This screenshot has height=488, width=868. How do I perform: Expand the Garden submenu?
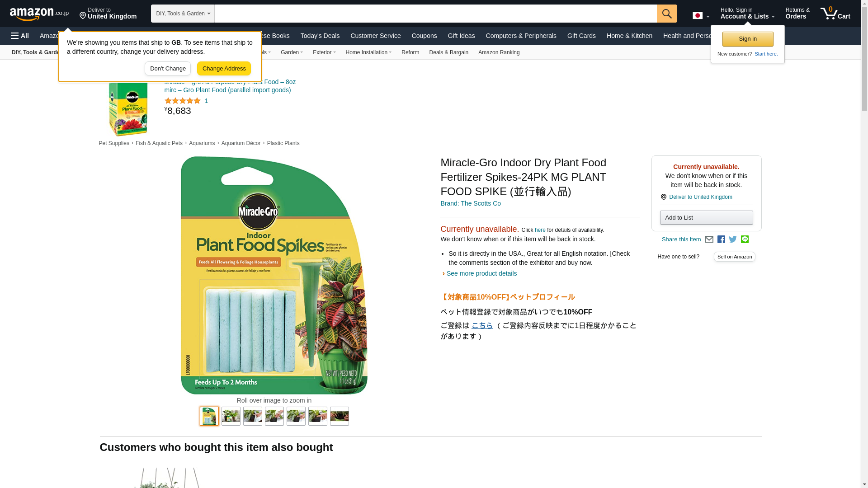pos(292,52)
